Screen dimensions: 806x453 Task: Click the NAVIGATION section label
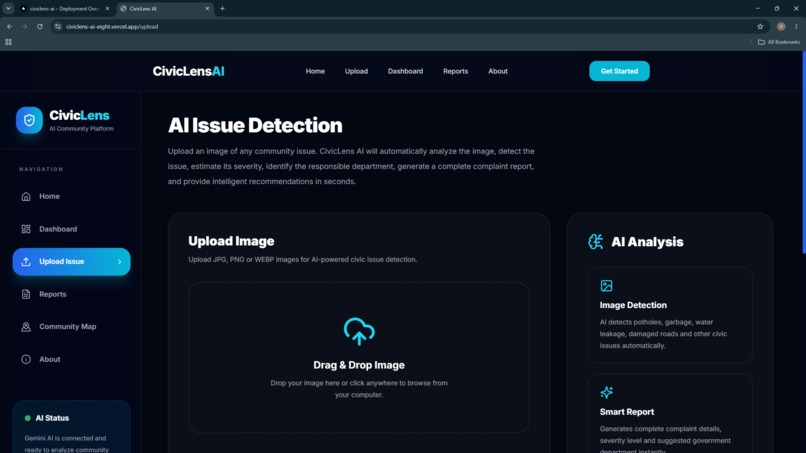[41, 169]
